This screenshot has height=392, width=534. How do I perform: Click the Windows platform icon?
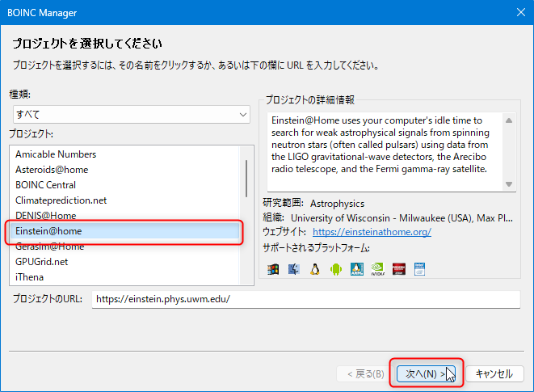click(273, 269)
